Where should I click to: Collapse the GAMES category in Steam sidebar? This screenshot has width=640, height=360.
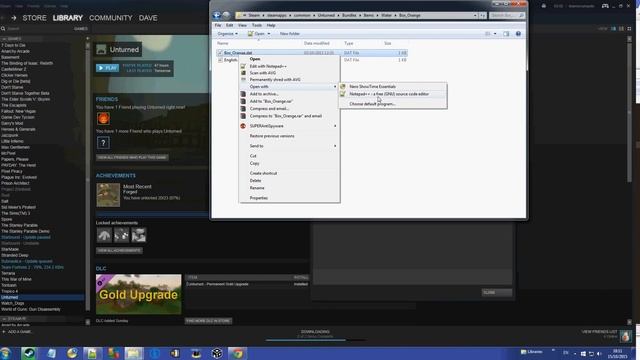(4, 39)
